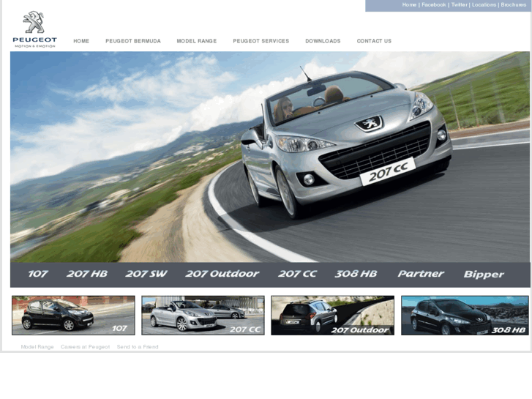This screenshot has height=399, width=532.
Task: Open the 207 Outdoor car thumbnail
Action: 332,315
